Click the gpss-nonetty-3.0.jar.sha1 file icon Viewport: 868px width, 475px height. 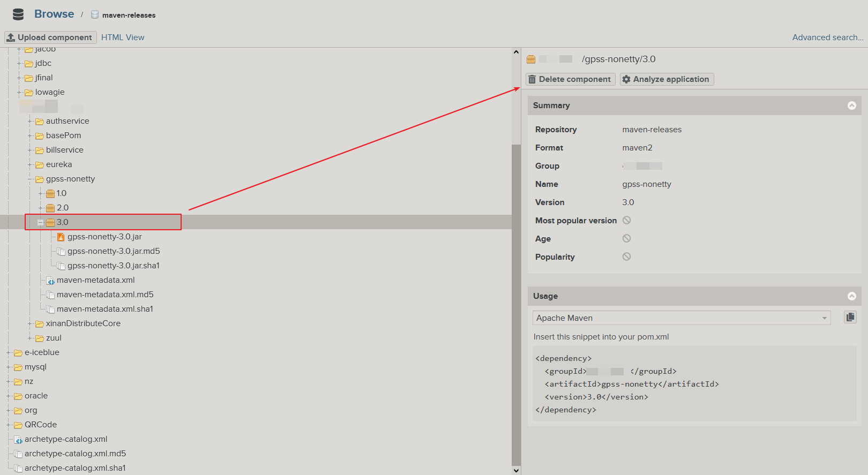click(x=61, y=266)
